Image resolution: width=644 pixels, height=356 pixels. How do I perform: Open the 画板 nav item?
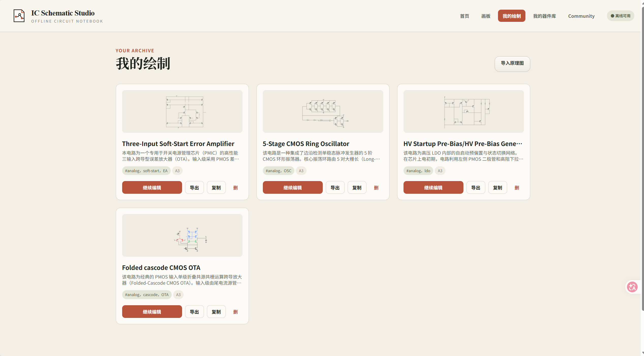(486, 16)
